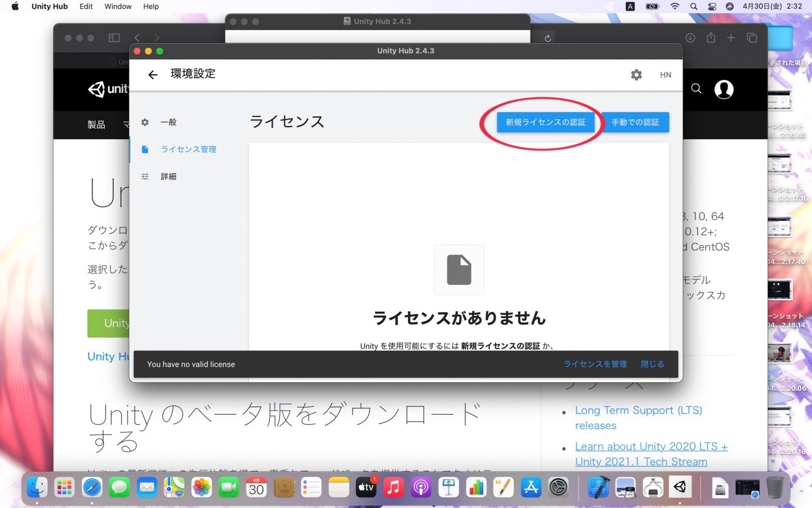Toggle the Safari sidebar button
This screenshot has height=508, width=812.
pyautogui.click(x=114, y=38)
